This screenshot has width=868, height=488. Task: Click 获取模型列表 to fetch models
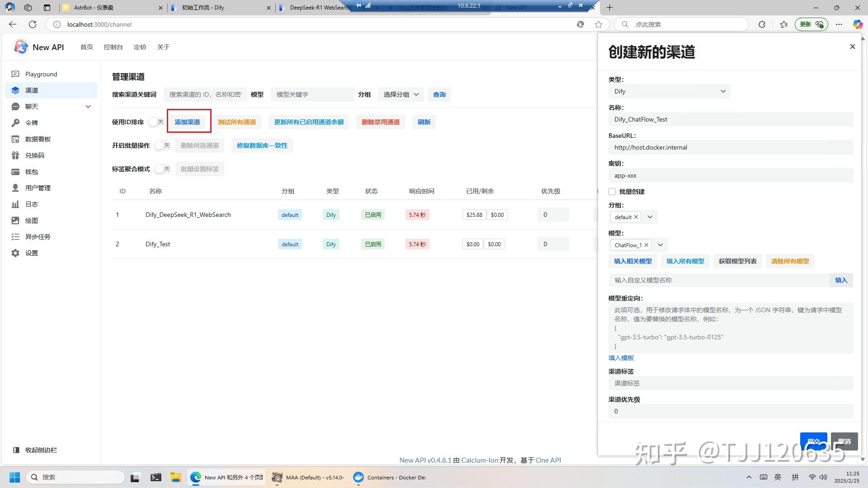(737, 261)
